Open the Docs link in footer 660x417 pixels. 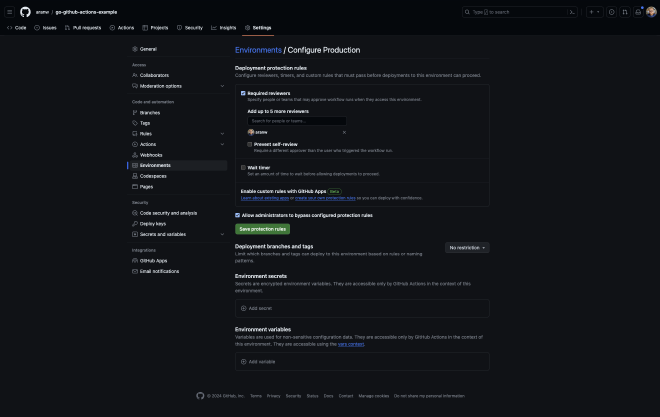(328, 396)
